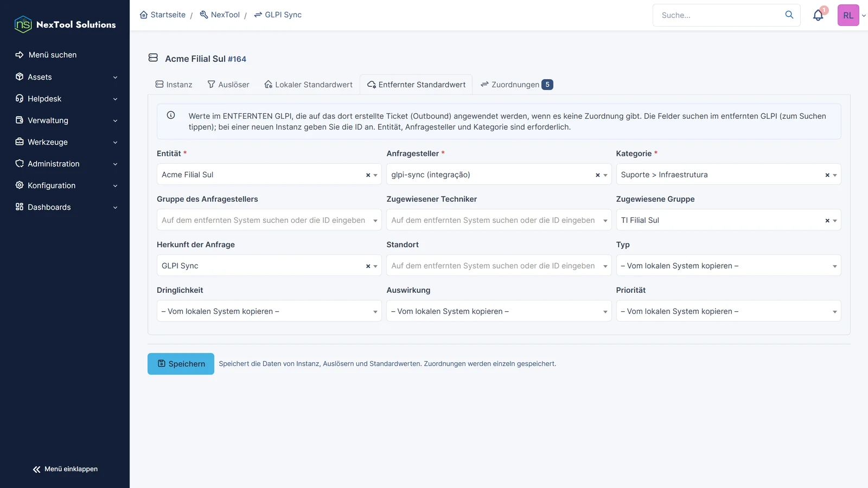868x488 pixels.
Task: Switch to the Lokaler Standardwert tab
Action: [308, 85]
